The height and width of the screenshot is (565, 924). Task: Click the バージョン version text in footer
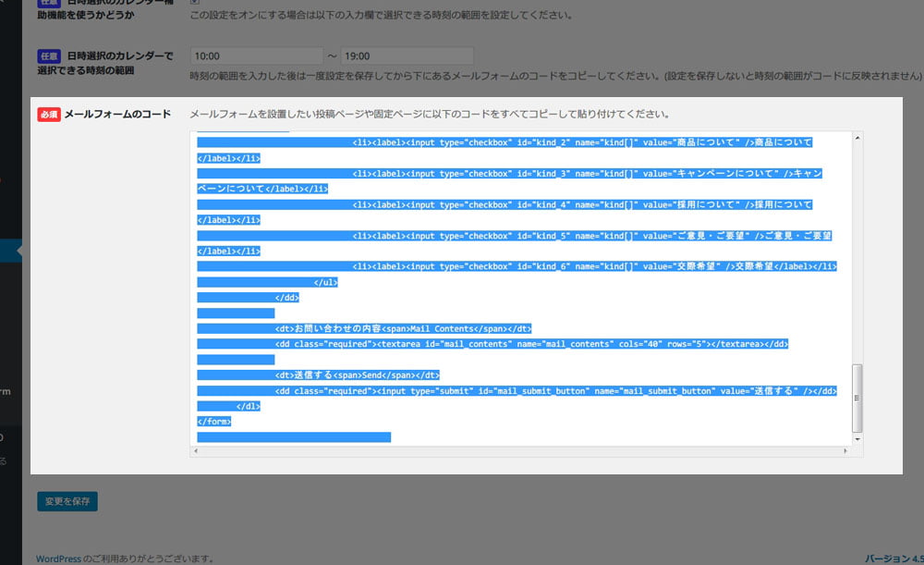(x=894, y=559)
